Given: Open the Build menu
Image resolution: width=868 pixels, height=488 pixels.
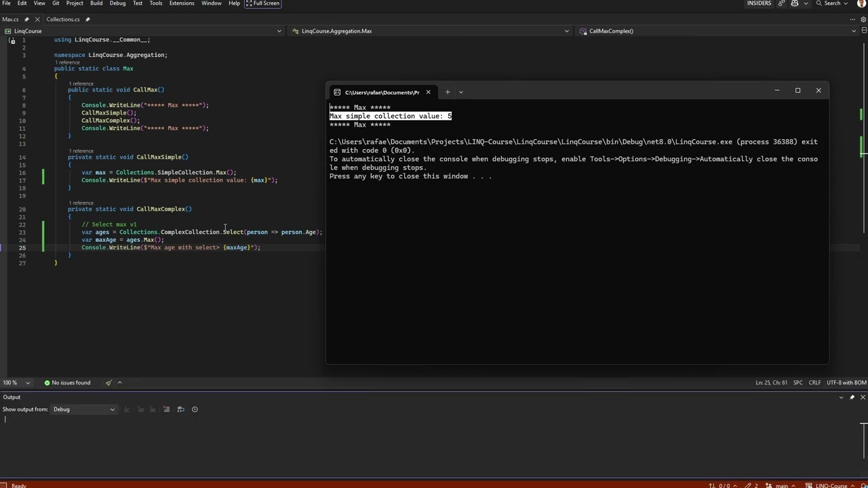Looking at the screenshot, I should click(x=96, y=3).
